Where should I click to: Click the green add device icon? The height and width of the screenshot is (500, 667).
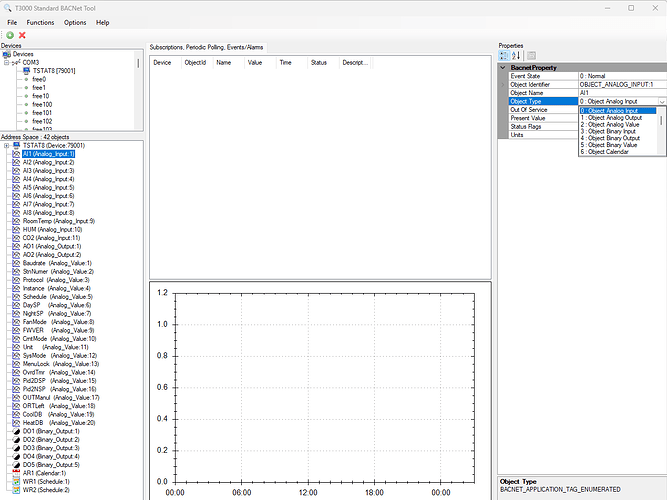pyautogui.click(x=9, y=35)
